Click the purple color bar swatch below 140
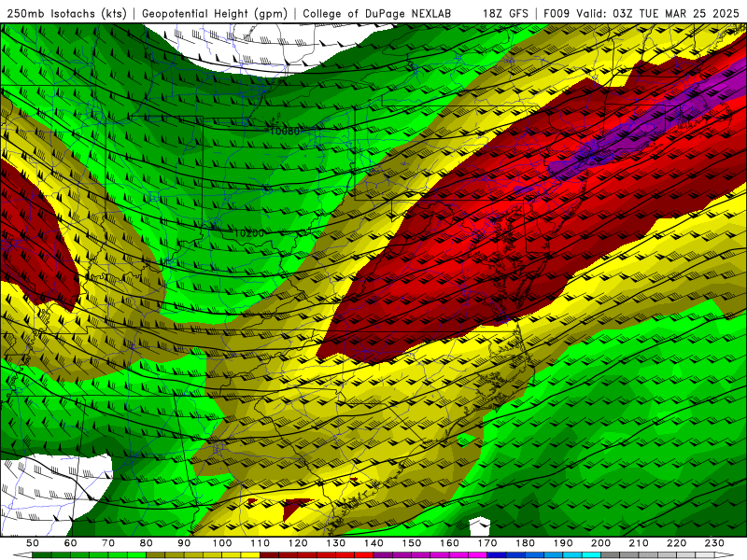The width and height of the screenshot is (747, 560). [383, 555]
